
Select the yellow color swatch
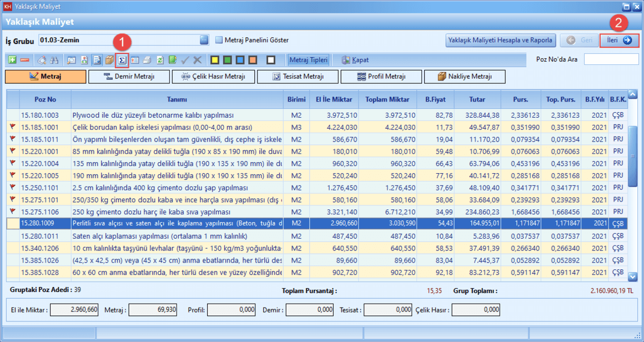pos(214,60)
